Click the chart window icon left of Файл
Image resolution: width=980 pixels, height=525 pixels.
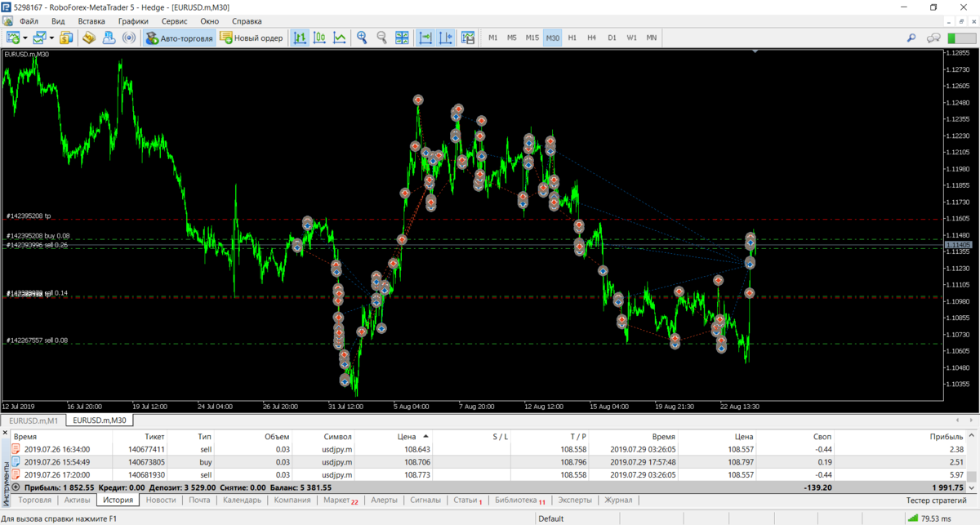8,21
